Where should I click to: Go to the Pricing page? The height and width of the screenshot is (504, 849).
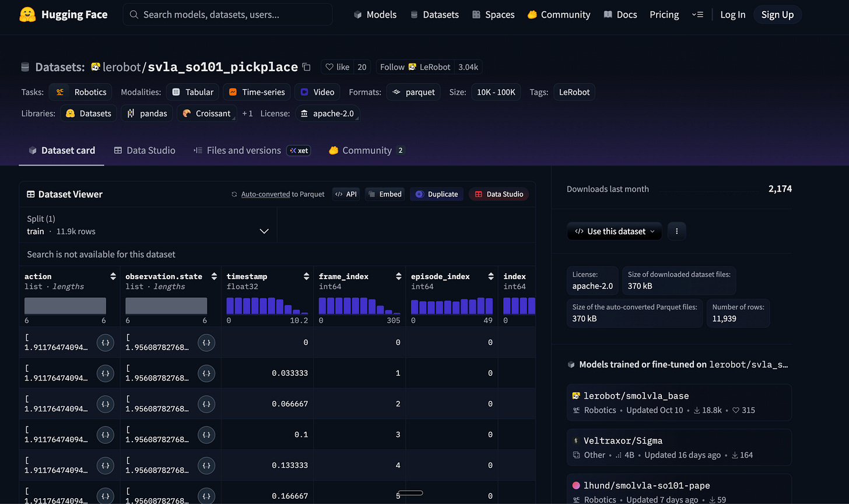coord(664,15)
